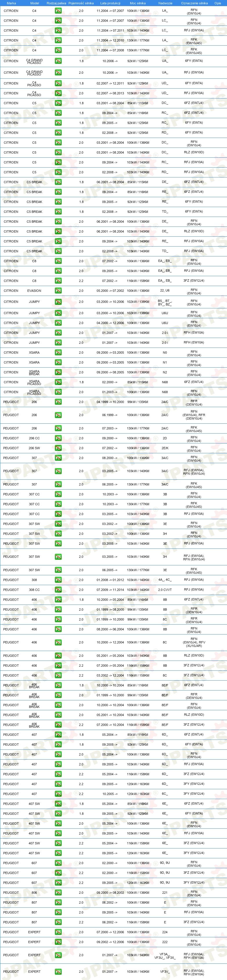
Task: Select the '2.0 CVVT' body cell
Action: [x=165, y=590]
